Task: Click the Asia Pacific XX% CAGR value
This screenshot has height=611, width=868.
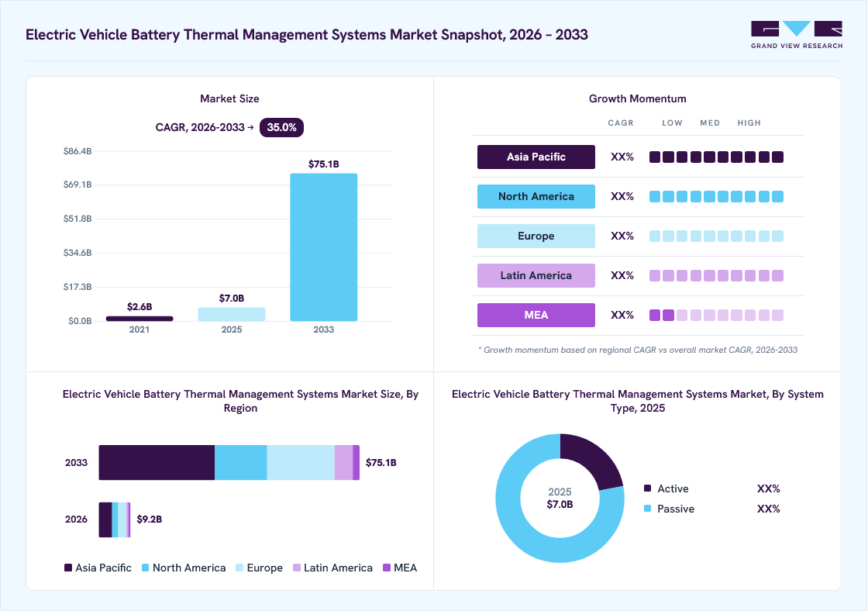Action: pyautogui.click(x=622, y=157)
